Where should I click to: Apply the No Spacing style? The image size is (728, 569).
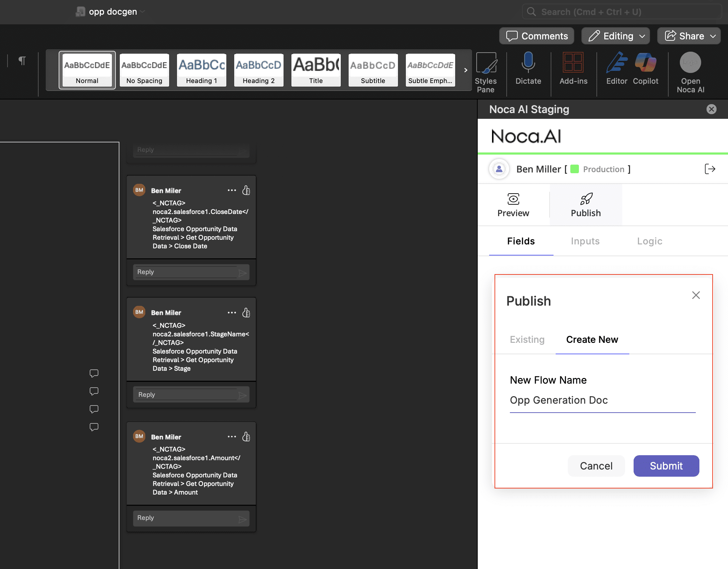coord(144,70)
